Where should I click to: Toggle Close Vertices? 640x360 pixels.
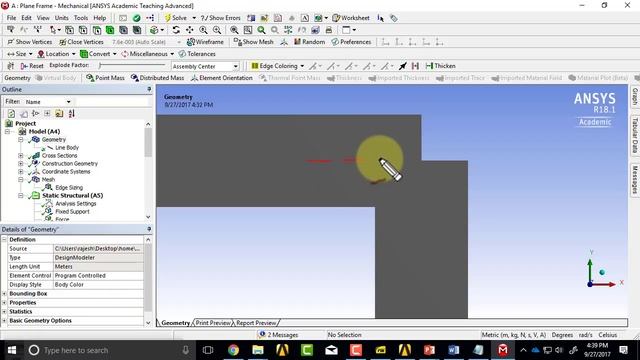(x=81, y=42)
